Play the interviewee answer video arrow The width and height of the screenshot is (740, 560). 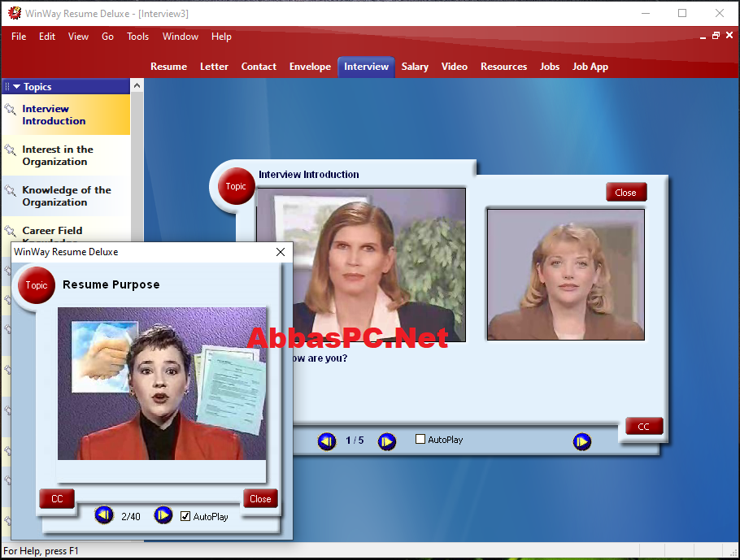582,441
